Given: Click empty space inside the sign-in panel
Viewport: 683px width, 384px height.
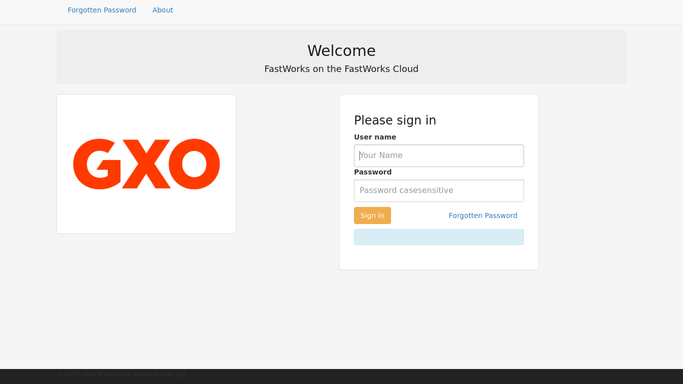Looking at the screenshot, I should 439,258.
